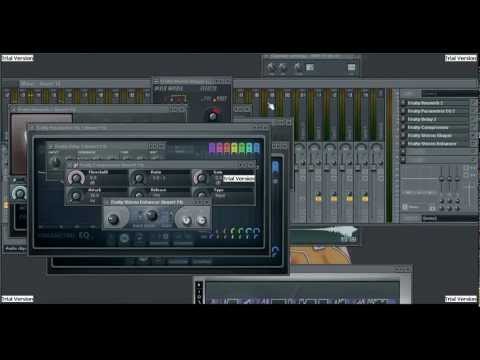The width and height of the screenshot is (480, 360).
Task: Click the blue vertical slider on EQ right edge
Action: pos(275,167)
